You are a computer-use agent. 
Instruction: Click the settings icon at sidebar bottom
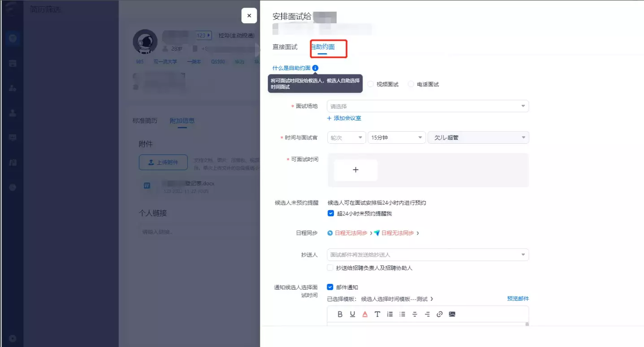click(13, 338)
